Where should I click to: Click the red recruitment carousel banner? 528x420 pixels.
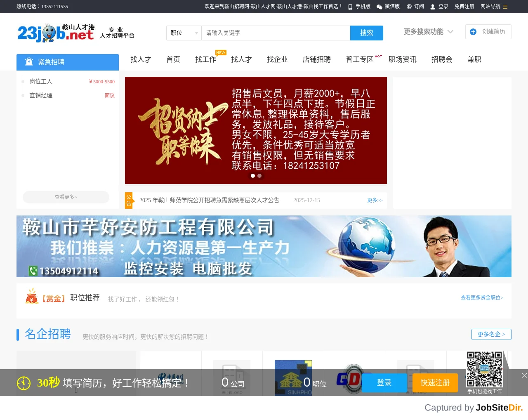(256, 130)
